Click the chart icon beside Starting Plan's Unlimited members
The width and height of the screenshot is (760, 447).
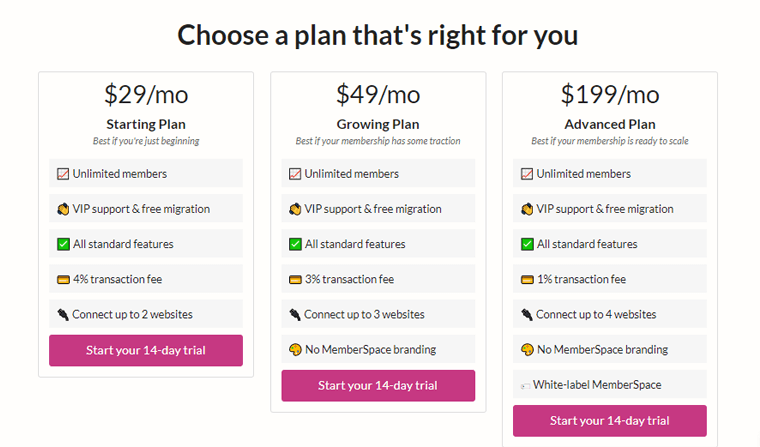click(63, 174)
